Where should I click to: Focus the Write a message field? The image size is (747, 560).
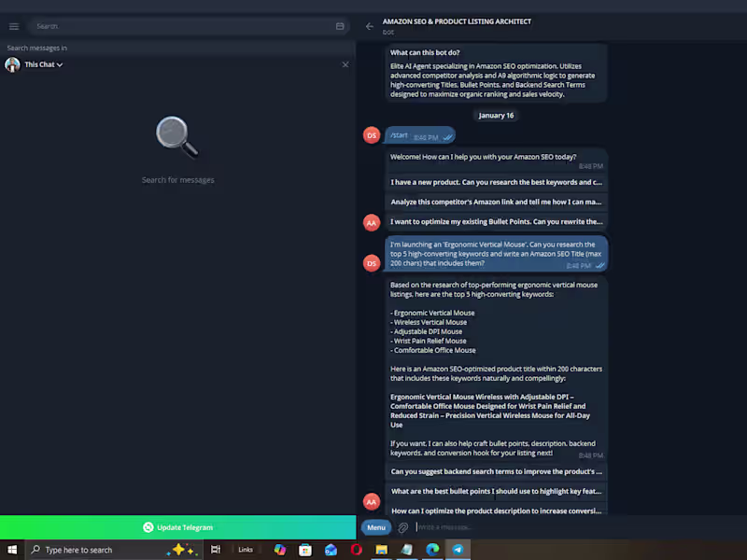579,527
